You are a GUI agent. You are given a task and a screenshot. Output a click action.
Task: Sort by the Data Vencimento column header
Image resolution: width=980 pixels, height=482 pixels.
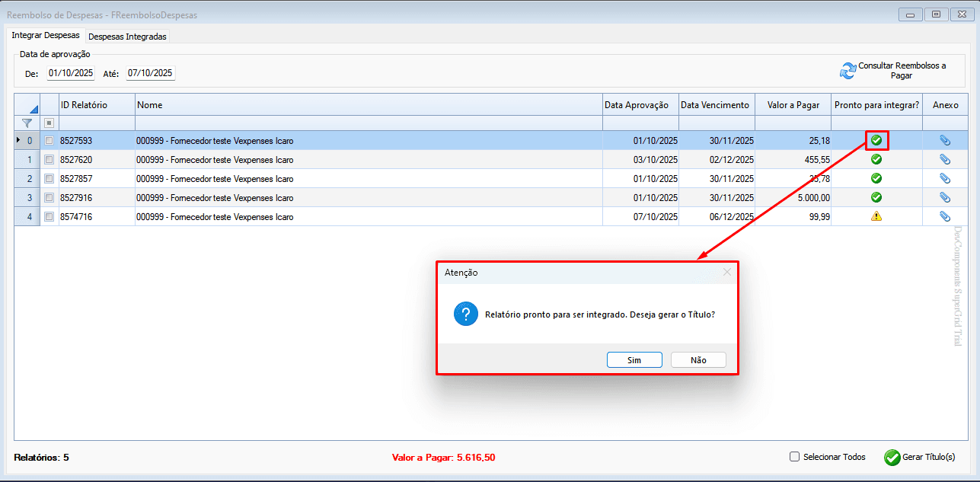717,105
